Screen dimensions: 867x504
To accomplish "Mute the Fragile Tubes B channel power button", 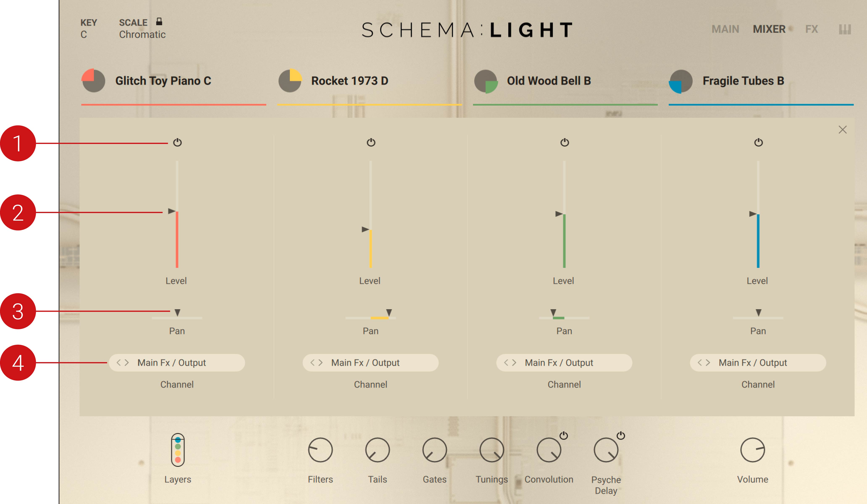I will pyautogui.click(x=758, y=142).
